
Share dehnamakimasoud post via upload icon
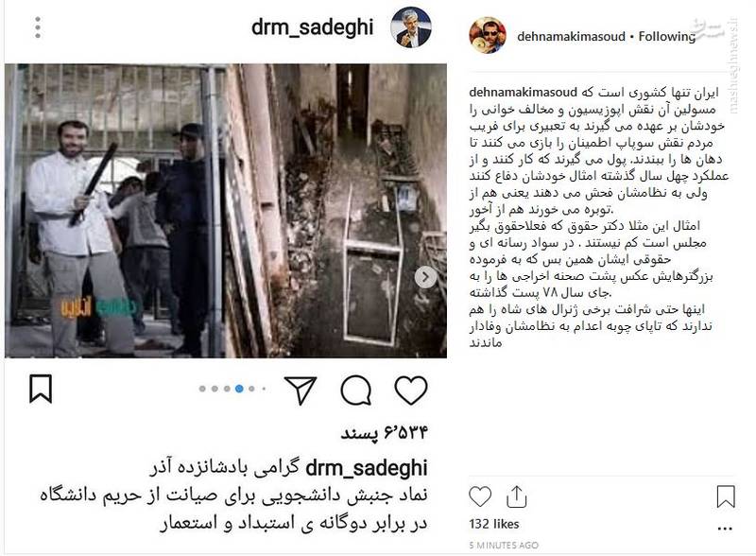coord(516,496)
